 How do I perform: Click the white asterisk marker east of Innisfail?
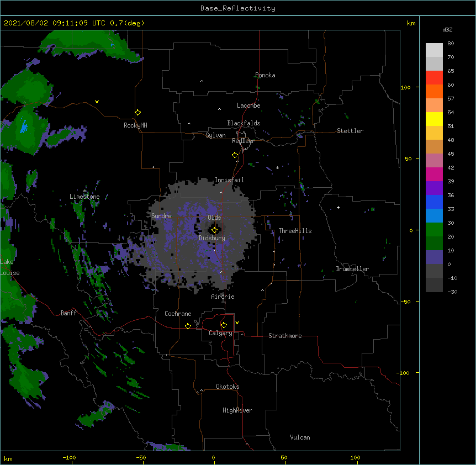coord(277,167)
